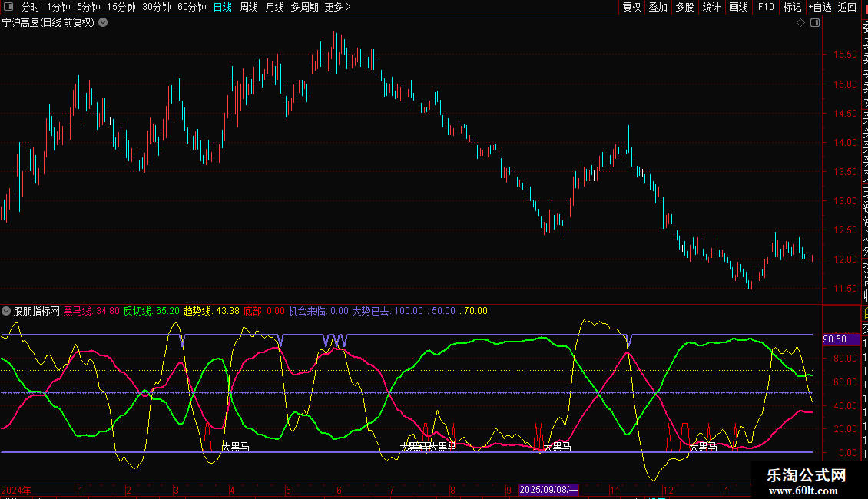Open the 叠加 overlay tool
This screenshot has height=499, width=868.
pos(658,7)
